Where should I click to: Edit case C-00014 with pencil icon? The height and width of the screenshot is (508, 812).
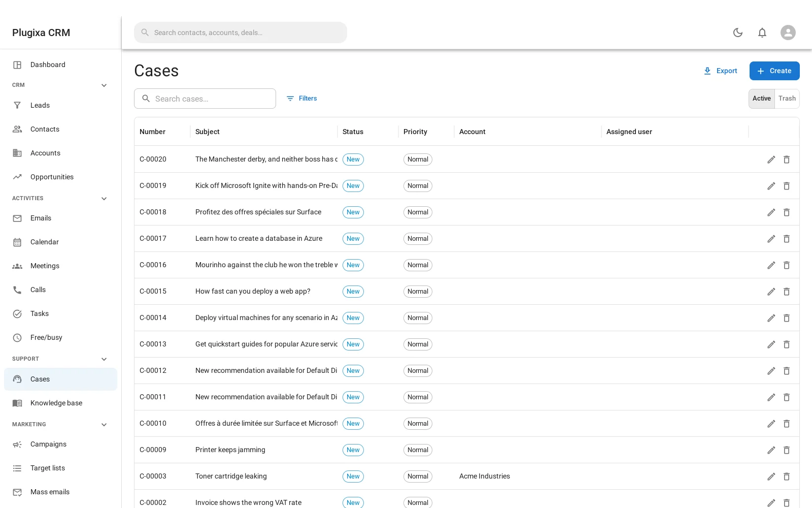771,318
